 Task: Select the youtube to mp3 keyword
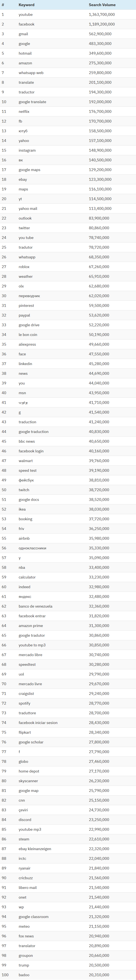32,645
